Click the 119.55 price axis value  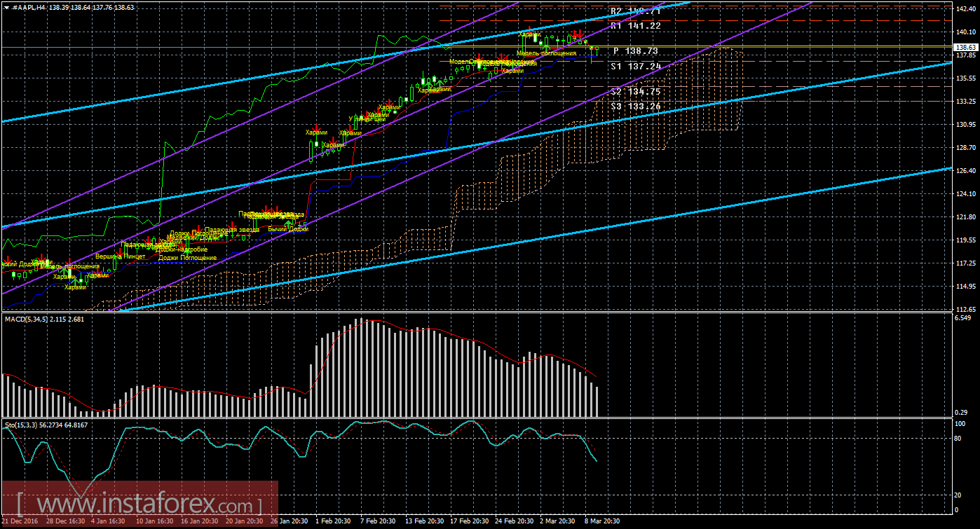click(966, 240)
